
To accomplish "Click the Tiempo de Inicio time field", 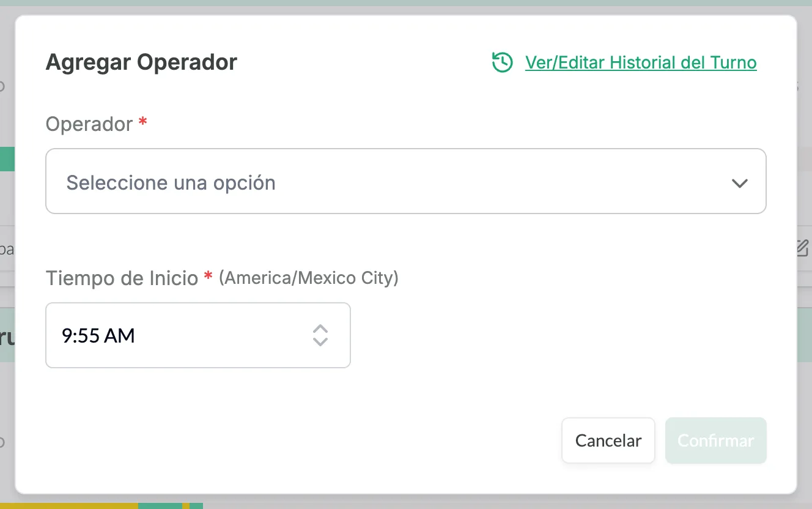I will [x=198, y=335].
